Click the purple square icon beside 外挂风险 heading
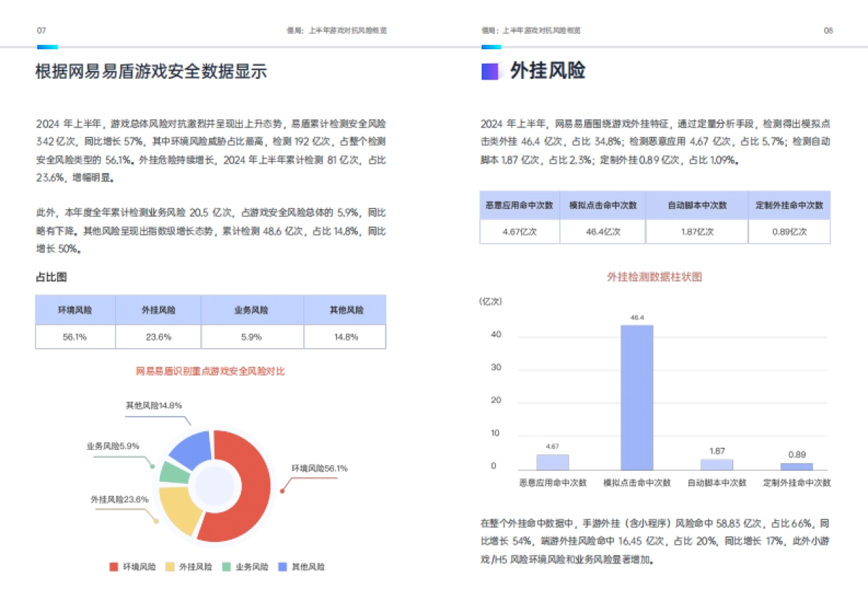Viewport: 868px width, 612px height. [x=490, y=72]
